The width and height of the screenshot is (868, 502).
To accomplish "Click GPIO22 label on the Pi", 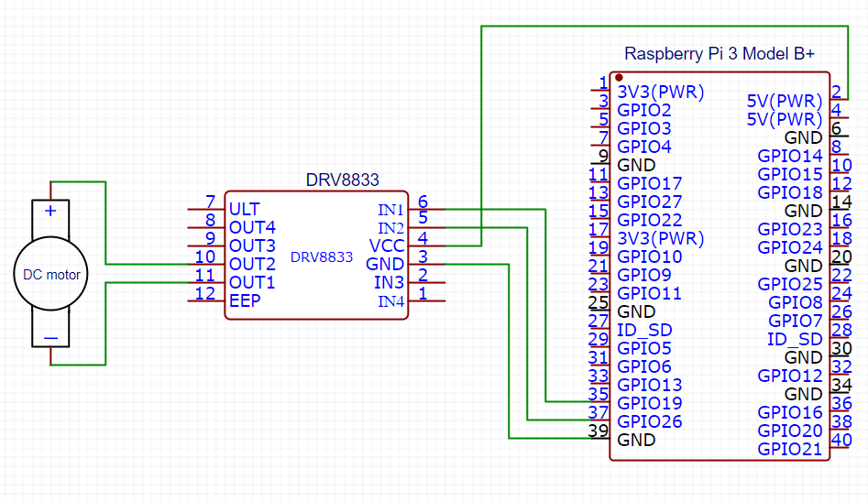I will click(x=649, y=220).
